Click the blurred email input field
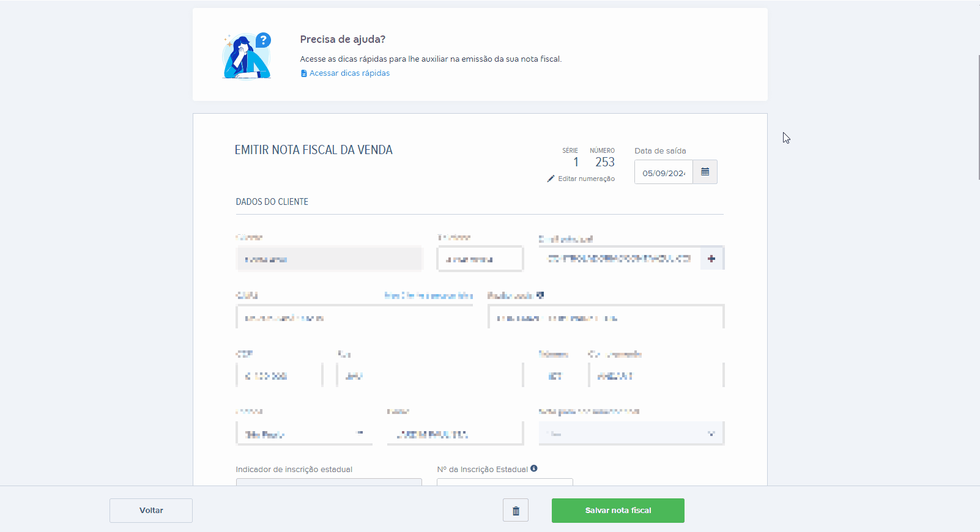980x532 pixels. tap(620, 259)
